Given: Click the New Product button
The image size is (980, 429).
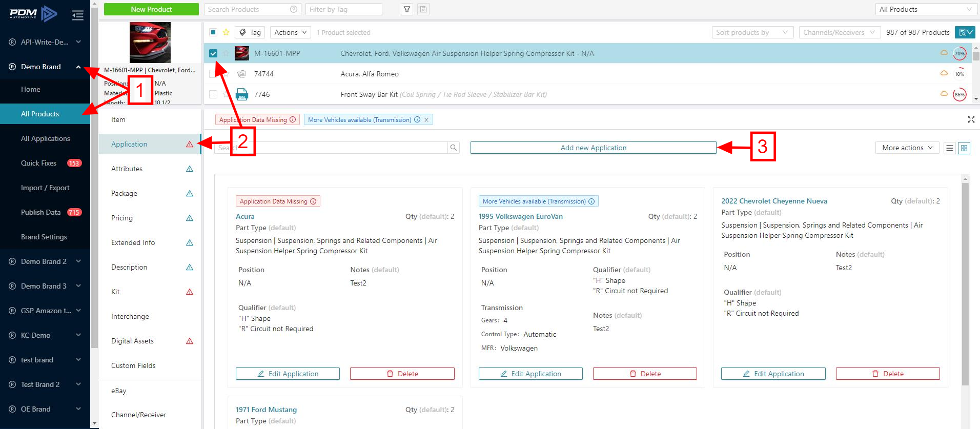Looking at the screenshot, I should [151, 9].
